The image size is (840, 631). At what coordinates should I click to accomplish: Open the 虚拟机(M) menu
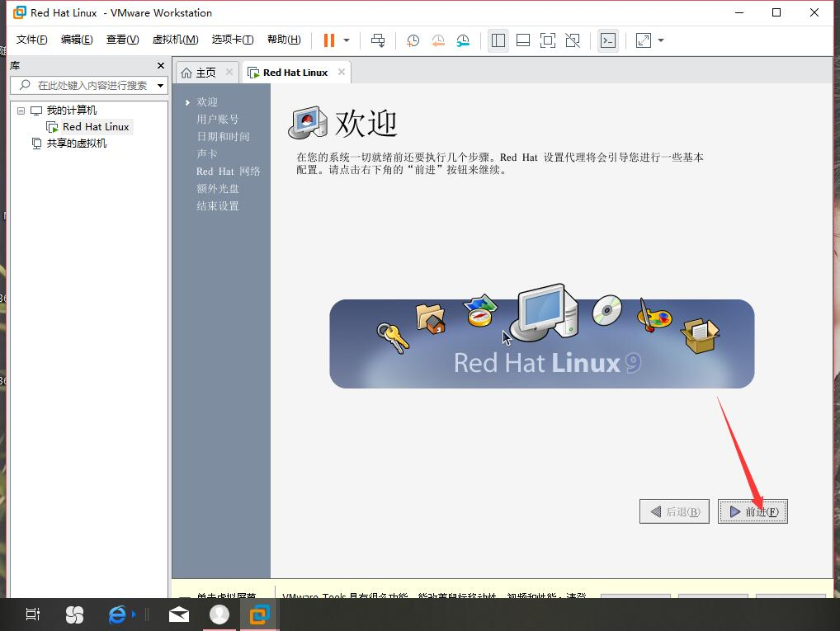pyautogui.click(x=175, y=40)
